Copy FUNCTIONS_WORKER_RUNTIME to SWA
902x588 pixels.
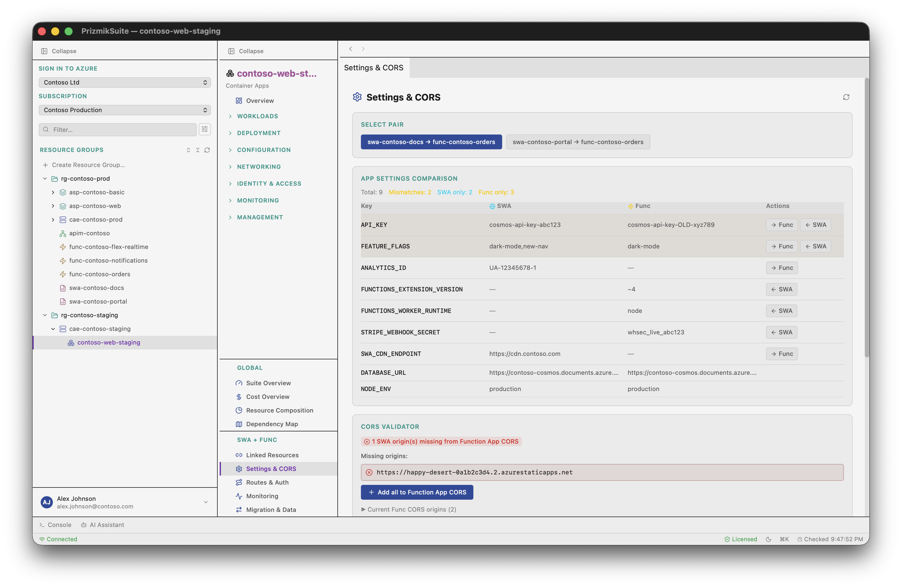coord(781,311)
